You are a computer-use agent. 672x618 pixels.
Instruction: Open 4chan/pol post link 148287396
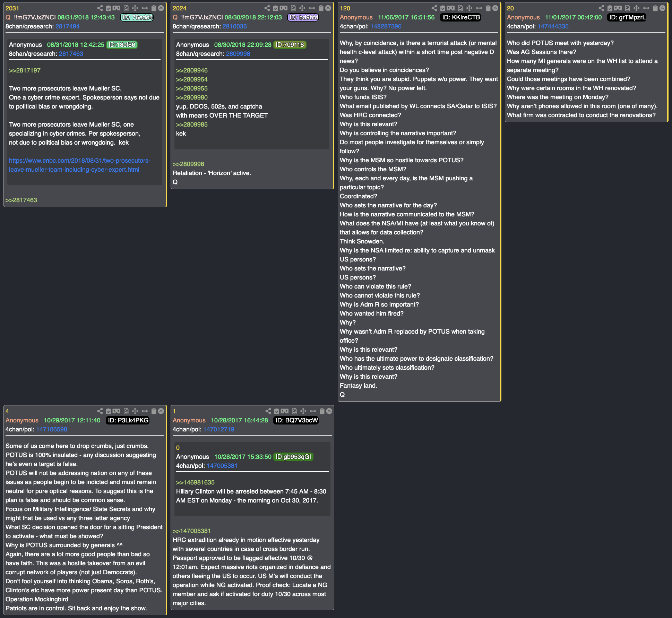[x=386, y=26]
